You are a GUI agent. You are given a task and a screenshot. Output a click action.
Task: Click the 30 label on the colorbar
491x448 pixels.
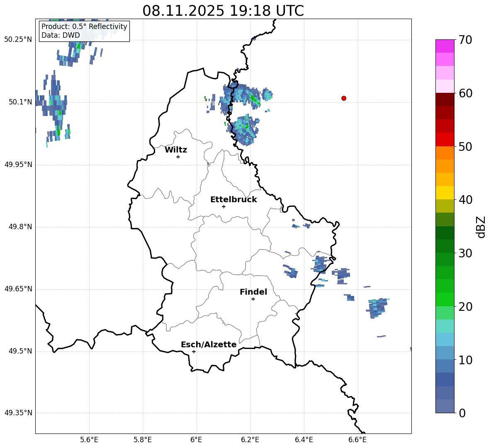465,253
